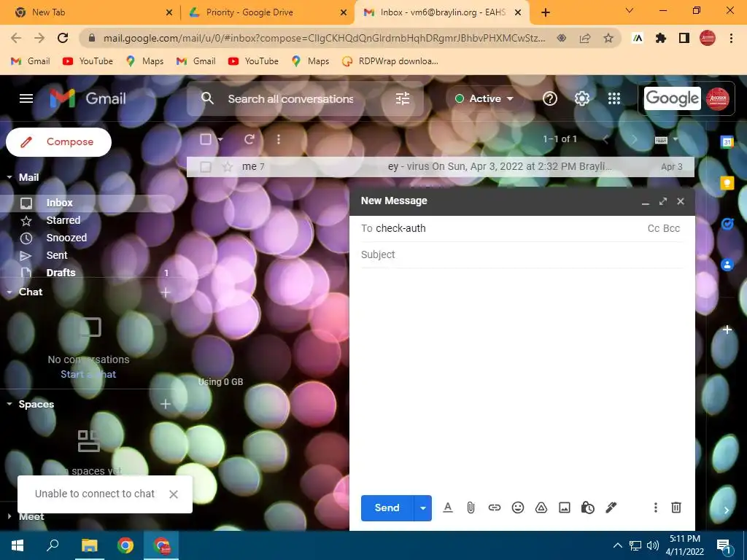Viewport: 747px width, 560px height.
Task: Open the select dropdown arrow
Action: tap(220, 139)
